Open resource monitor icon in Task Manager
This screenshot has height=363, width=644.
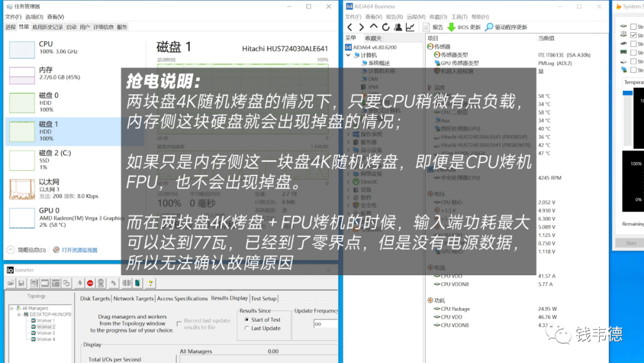point(56,250)
